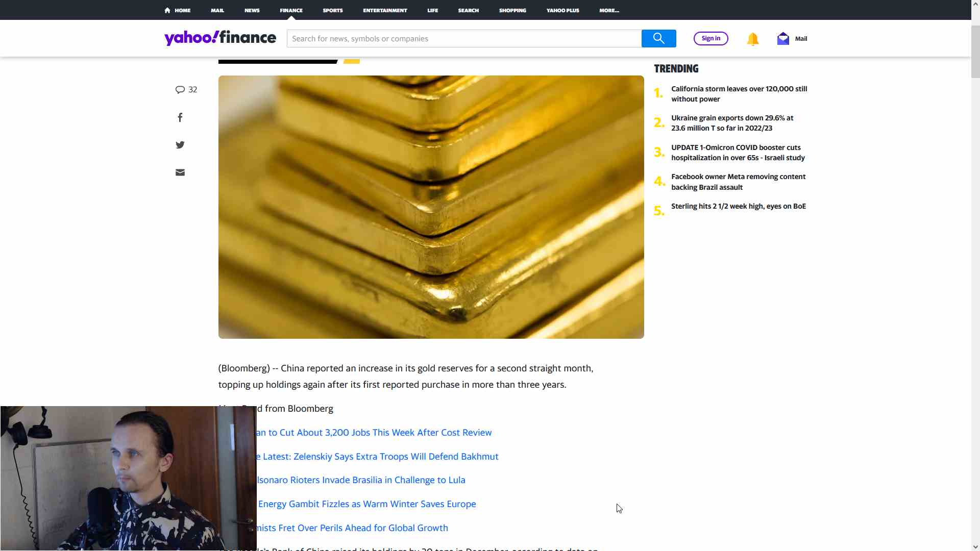980x551 pixels.
Task: Open the More... menu in top navigation
Action: [609, 10]
